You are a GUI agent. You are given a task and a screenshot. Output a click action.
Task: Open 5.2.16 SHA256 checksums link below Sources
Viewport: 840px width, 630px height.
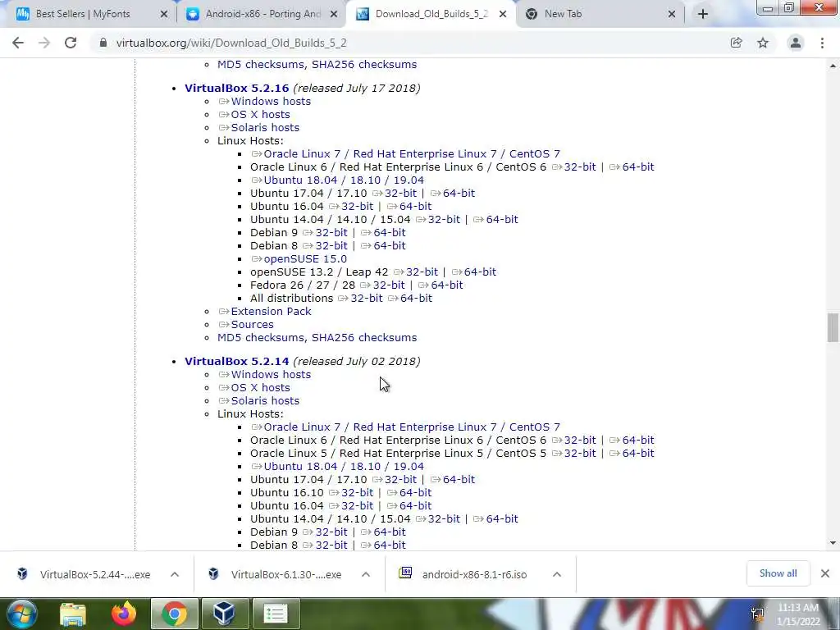[x=364, y=337]
